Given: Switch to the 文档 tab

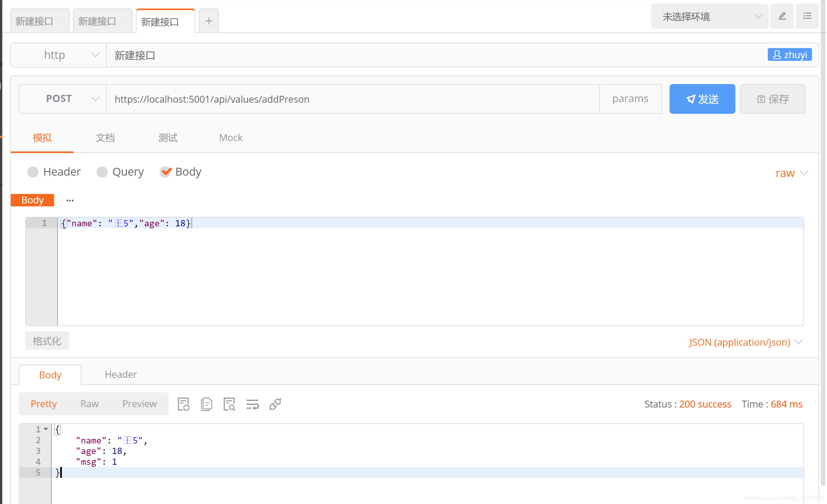Looking at the screenshot, I should [x=105, y=137].
